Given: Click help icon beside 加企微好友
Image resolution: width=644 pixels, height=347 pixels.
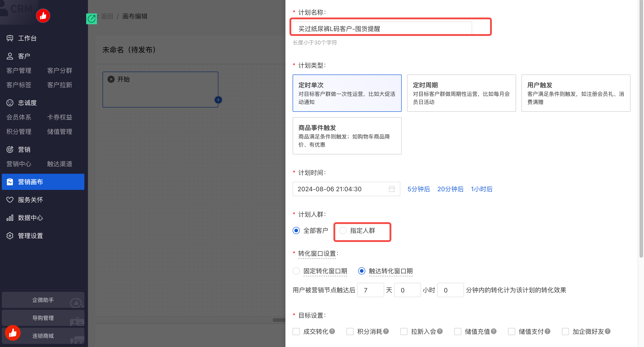Looking at the screenshot, I should click(x=607, y=331).
